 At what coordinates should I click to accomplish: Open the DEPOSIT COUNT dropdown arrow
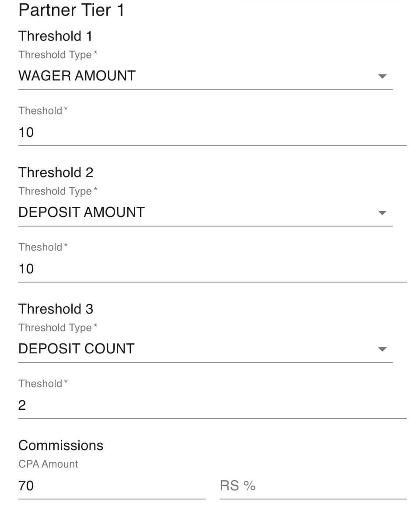382,349
